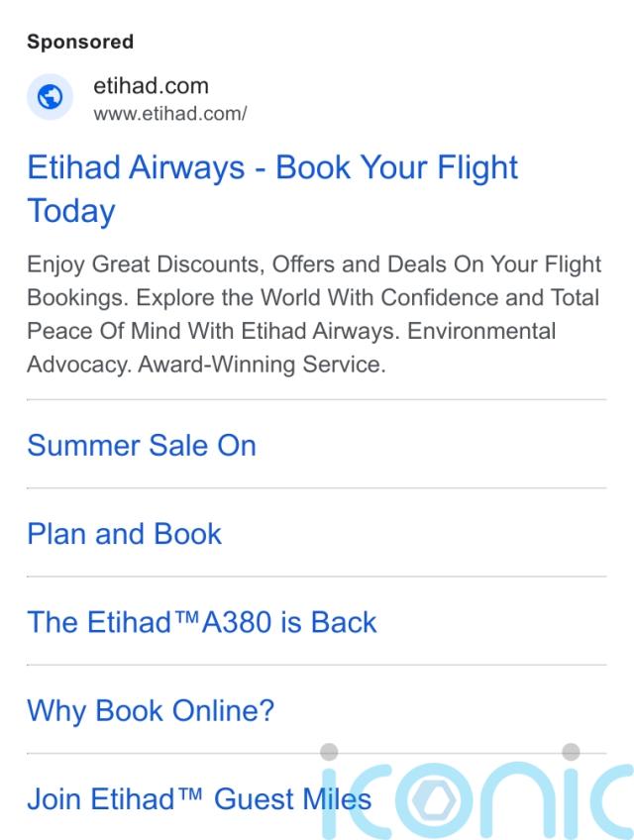Screen dimensions: 634x840
Task: Open Join Etihad Guest Miles link
Action: (199, 798)
